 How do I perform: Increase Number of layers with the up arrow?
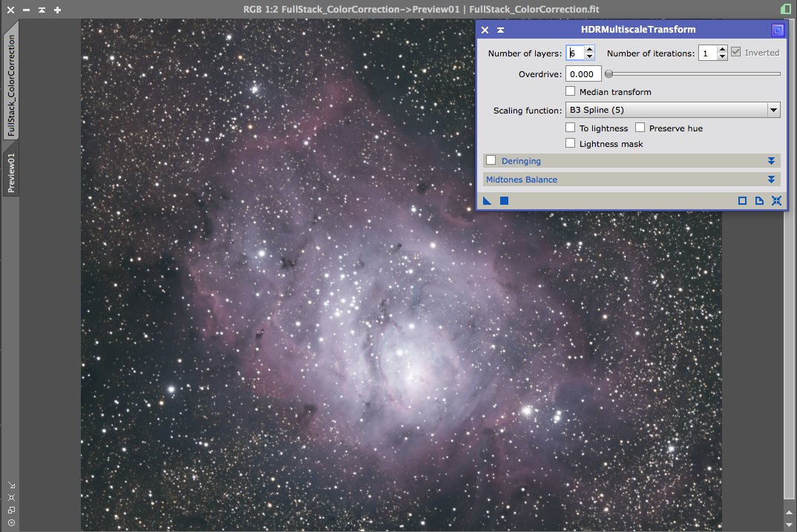tap(589, 49)
